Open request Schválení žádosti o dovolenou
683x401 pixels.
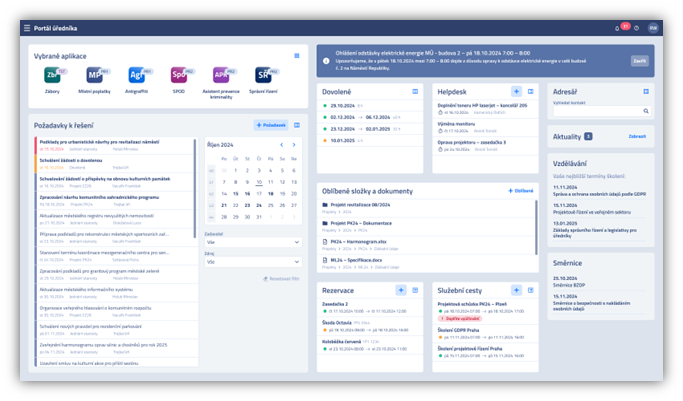point(115,164)
